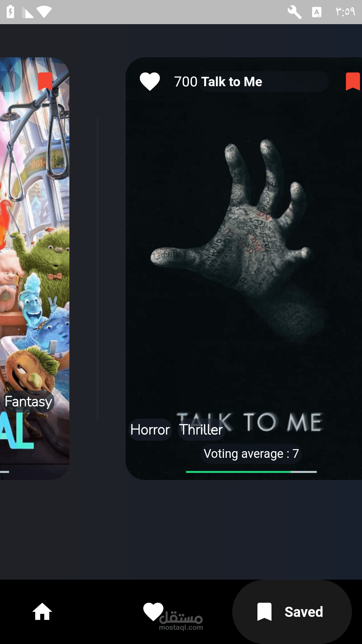Click the Saved bookmark icon in the bottom bar
Viewport: 362px width, 644px height.
click(x=264, y=612)
